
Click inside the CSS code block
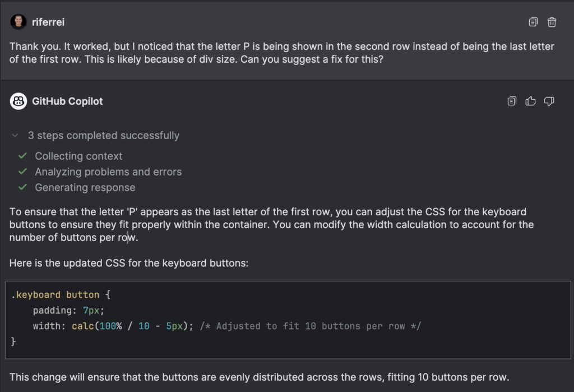tap(288, 320)
